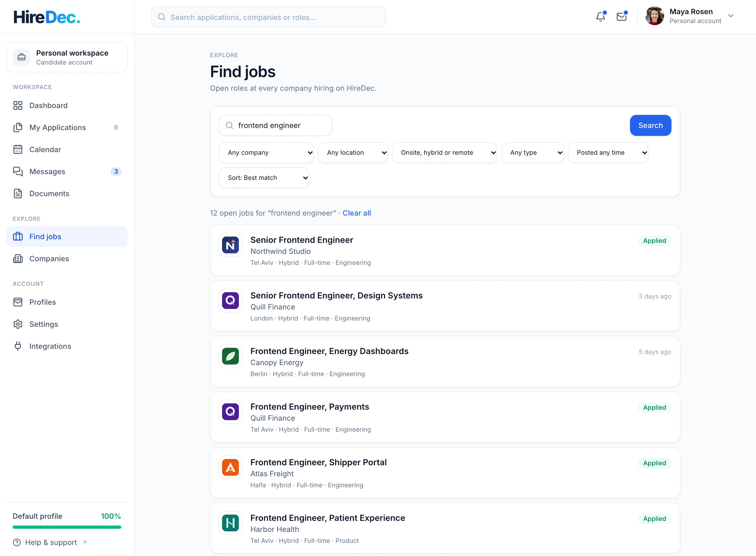Click the Harbor Health logo icon
The width and height of the screenshot is (756, 556).
tap(230, 523)
